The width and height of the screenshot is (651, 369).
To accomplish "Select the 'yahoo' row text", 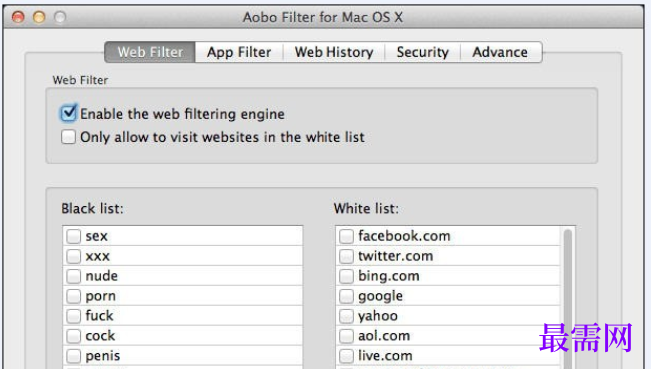I will pyautogui.click(x=378, y=316).
